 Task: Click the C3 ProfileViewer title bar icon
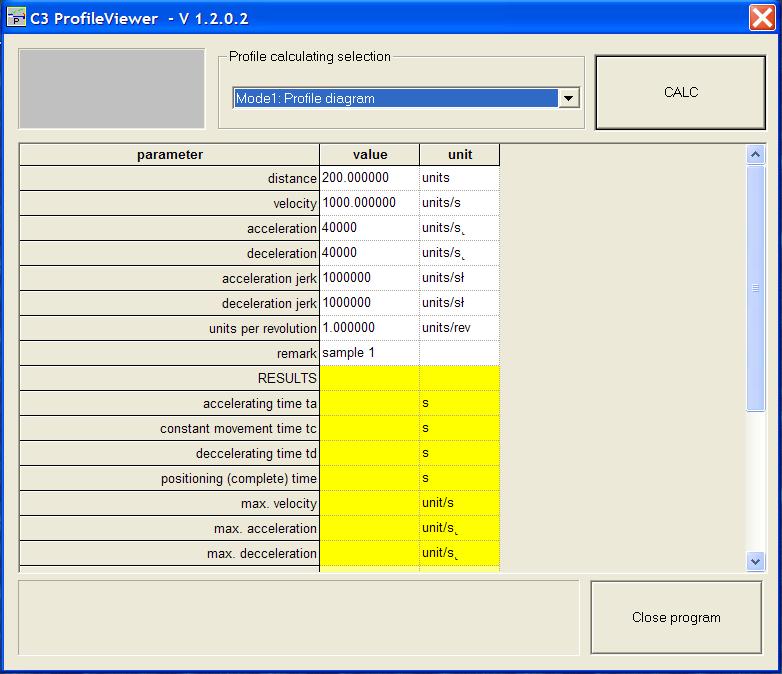coord(16,17)
